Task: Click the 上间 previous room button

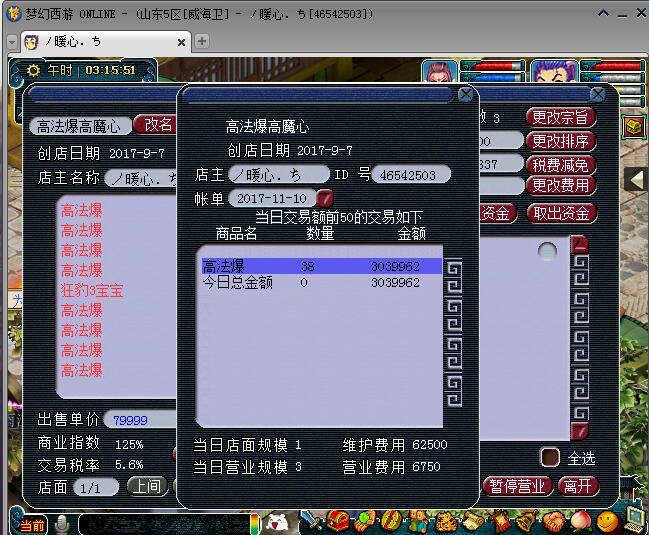Action: pyautogui.click(x=147, y=486)
